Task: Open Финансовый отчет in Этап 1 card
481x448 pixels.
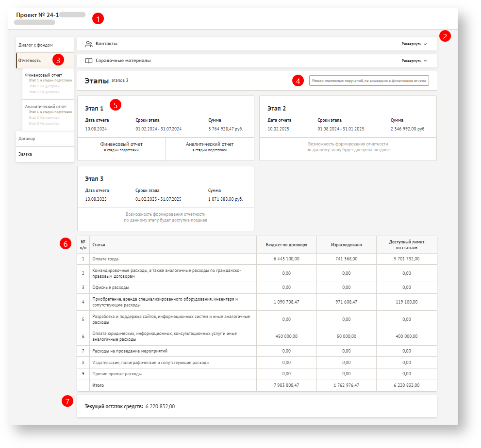Action: click(x=121, y=146)
